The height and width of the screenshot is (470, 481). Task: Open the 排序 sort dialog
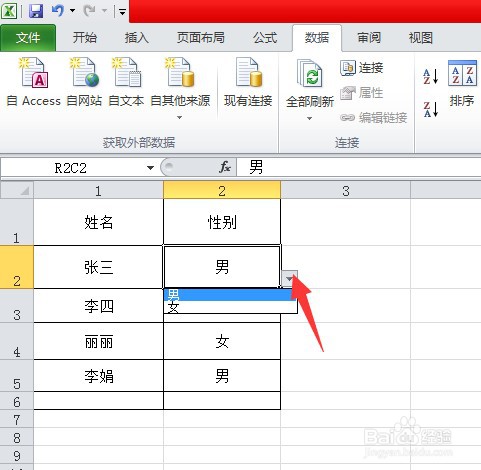(462, 82)
